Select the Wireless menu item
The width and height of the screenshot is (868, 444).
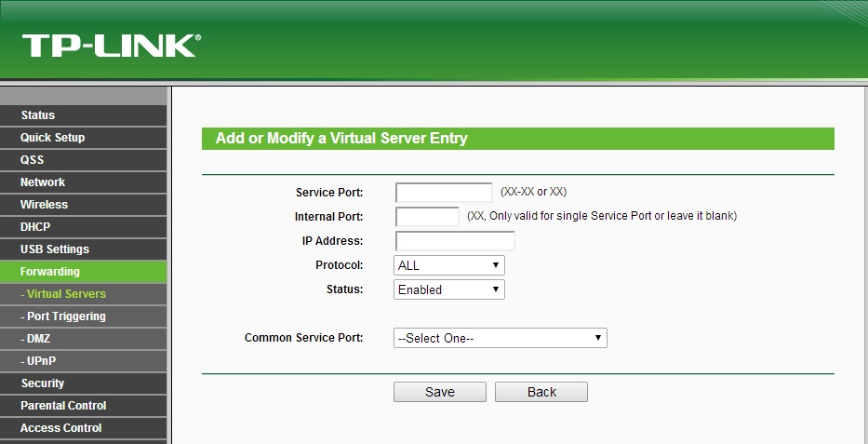(x=44, y=205)
